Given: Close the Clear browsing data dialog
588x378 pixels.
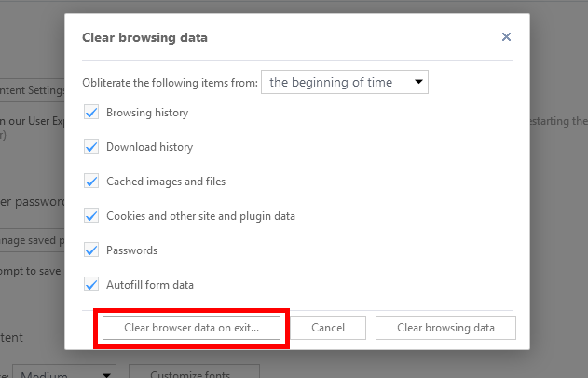Looking at the screenshot, I should click(506, 37).
